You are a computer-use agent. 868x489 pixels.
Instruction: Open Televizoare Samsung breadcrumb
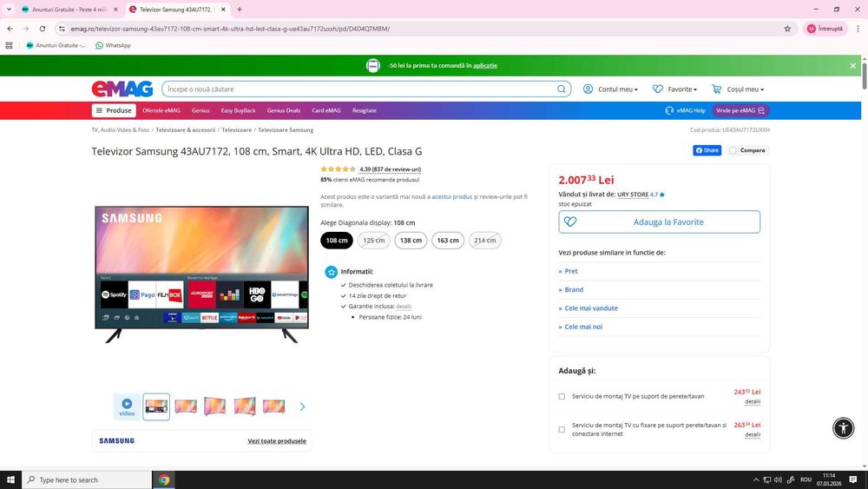click(x=286, y=130)
